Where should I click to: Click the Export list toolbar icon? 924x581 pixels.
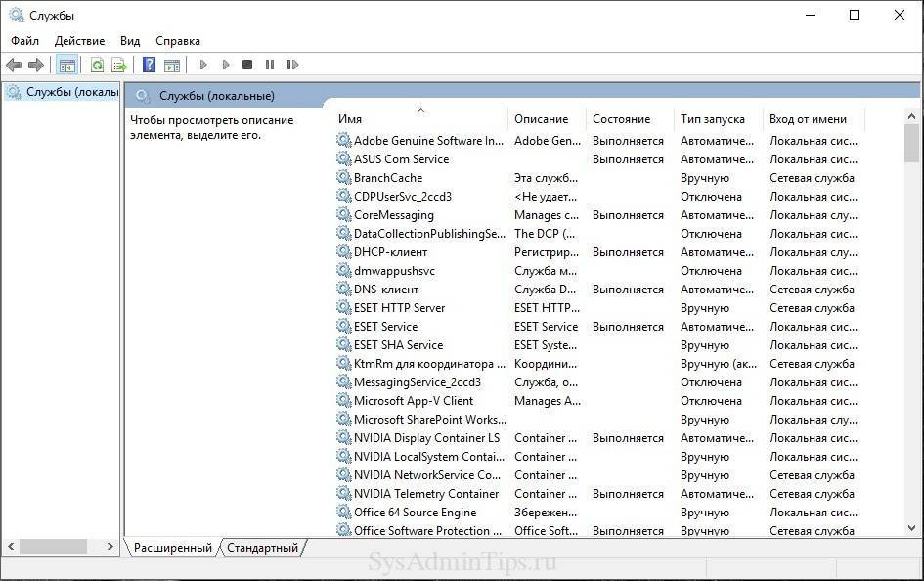click(x=119, y=66)
